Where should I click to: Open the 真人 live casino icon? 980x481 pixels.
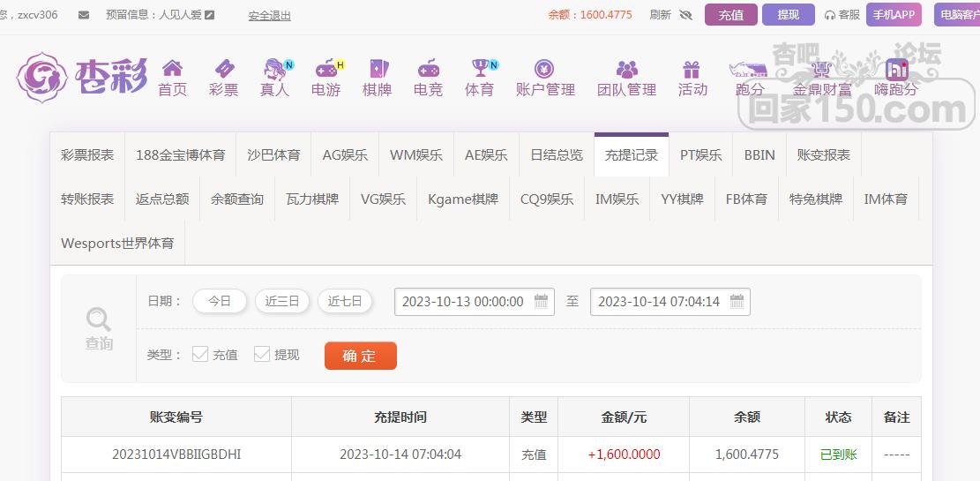click(x=275, y=68)
